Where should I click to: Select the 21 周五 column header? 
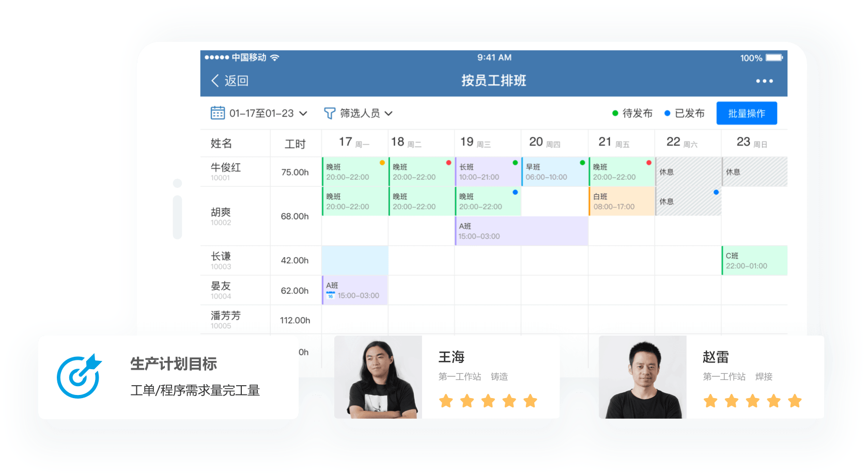click(x=614, y=142)
